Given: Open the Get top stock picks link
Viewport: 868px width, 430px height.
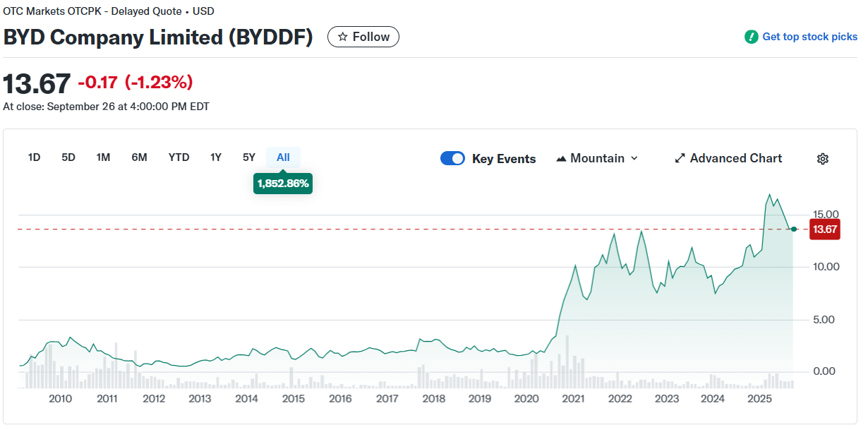Looking at the screenshot, I should [x=809, y=37].
